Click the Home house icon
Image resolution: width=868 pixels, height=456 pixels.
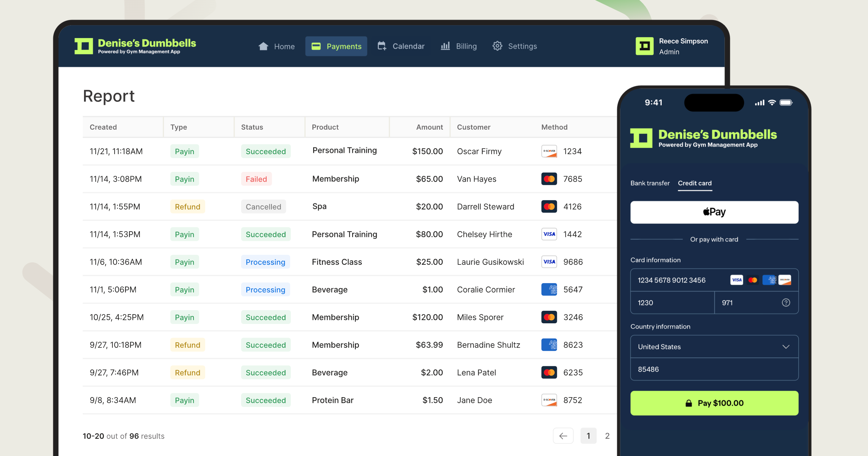click(263, 46)
